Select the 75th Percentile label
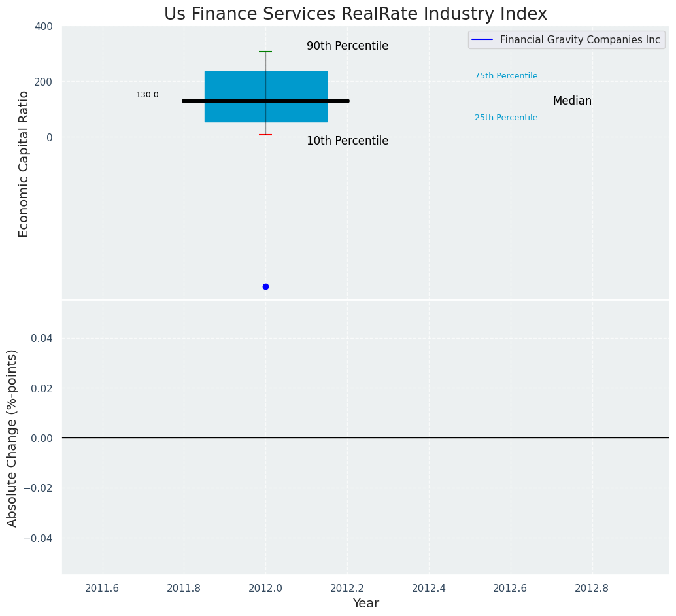 [x=506, y=76]
